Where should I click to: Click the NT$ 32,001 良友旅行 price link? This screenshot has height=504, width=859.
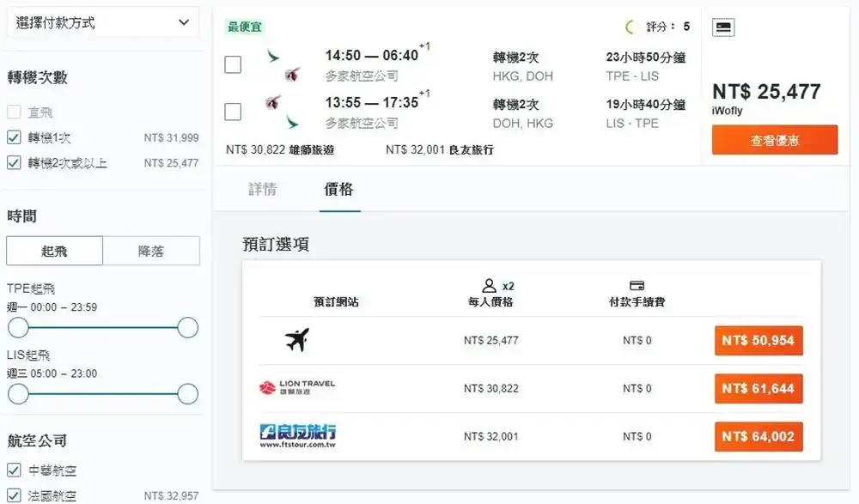point(439,149)
